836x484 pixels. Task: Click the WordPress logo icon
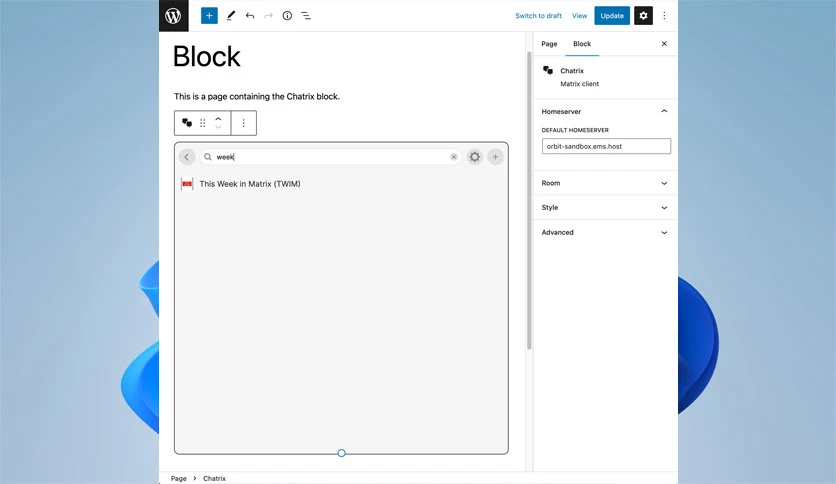(x=173, y=15)
